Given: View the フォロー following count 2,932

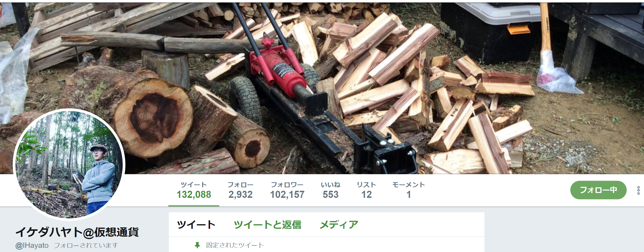Looking at the screenshot, I should 240,190.
